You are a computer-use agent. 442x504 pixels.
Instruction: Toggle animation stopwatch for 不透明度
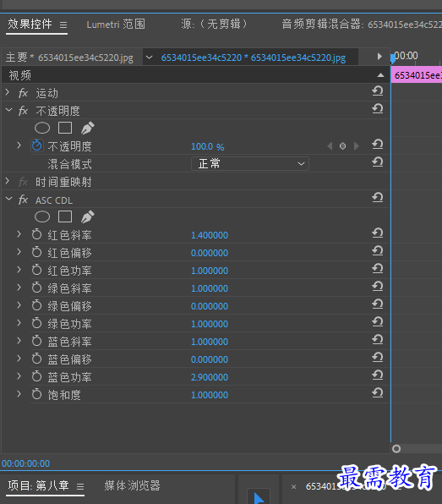click(x=37, y=145)
